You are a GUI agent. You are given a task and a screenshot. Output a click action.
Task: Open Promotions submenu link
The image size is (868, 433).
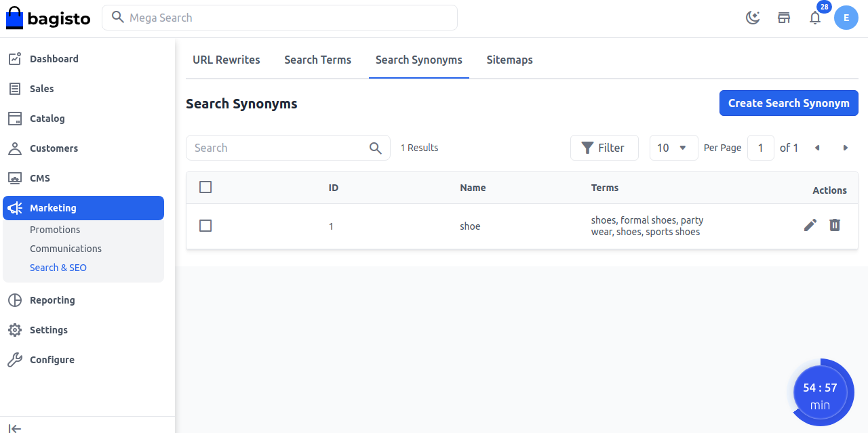click(55, 230)
